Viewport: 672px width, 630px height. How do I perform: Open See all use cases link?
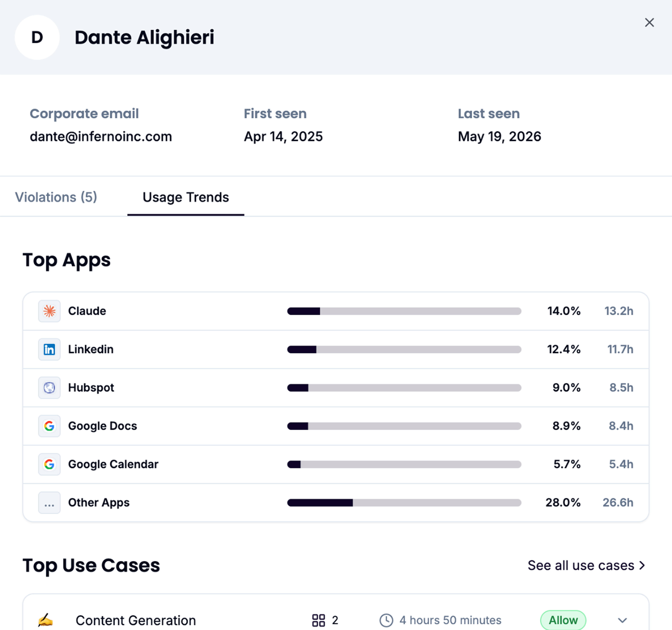[x=586, y=565]
